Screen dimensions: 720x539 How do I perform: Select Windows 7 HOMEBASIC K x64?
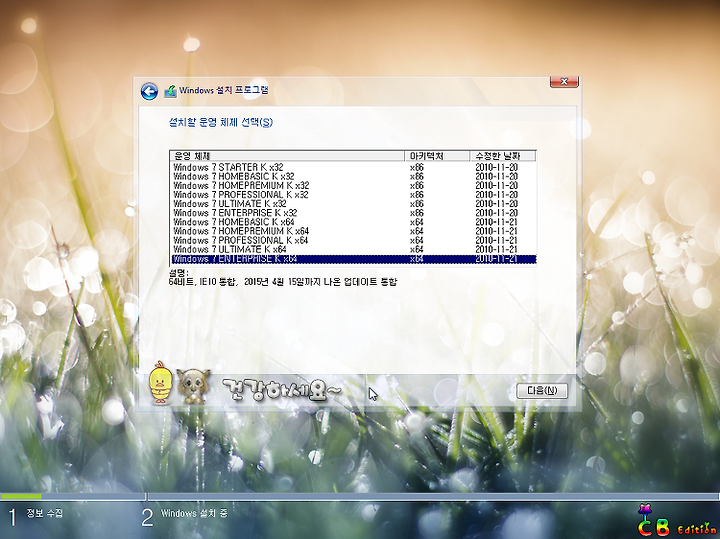353,222
